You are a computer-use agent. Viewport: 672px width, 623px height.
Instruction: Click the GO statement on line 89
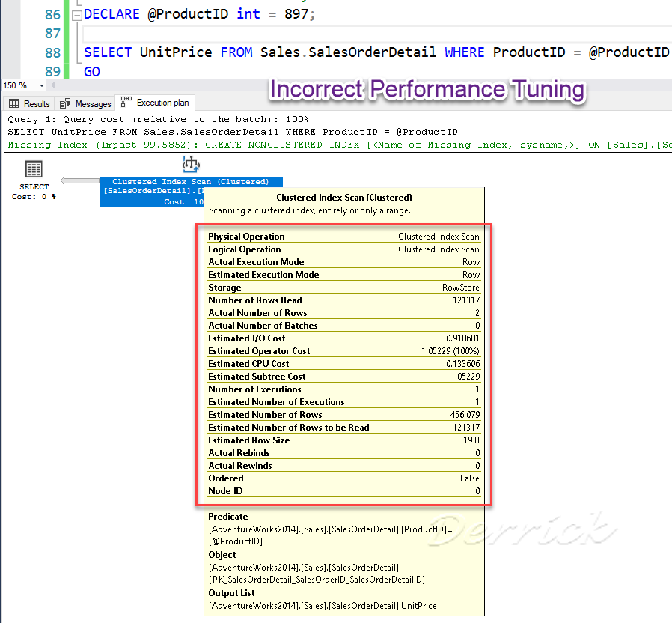91,71
